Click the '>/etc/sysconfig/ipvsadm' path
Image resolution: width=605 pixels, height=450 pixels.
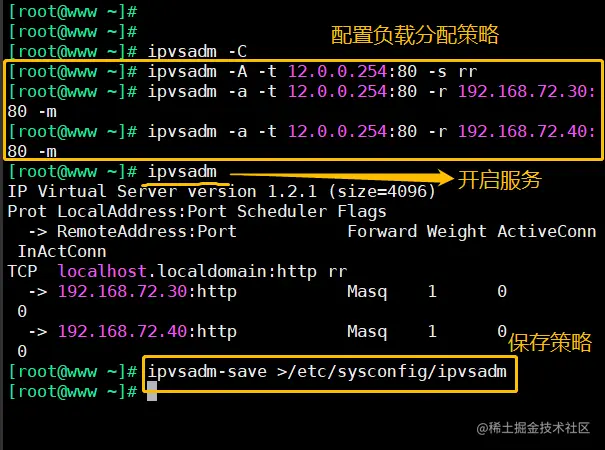[392, 372]
